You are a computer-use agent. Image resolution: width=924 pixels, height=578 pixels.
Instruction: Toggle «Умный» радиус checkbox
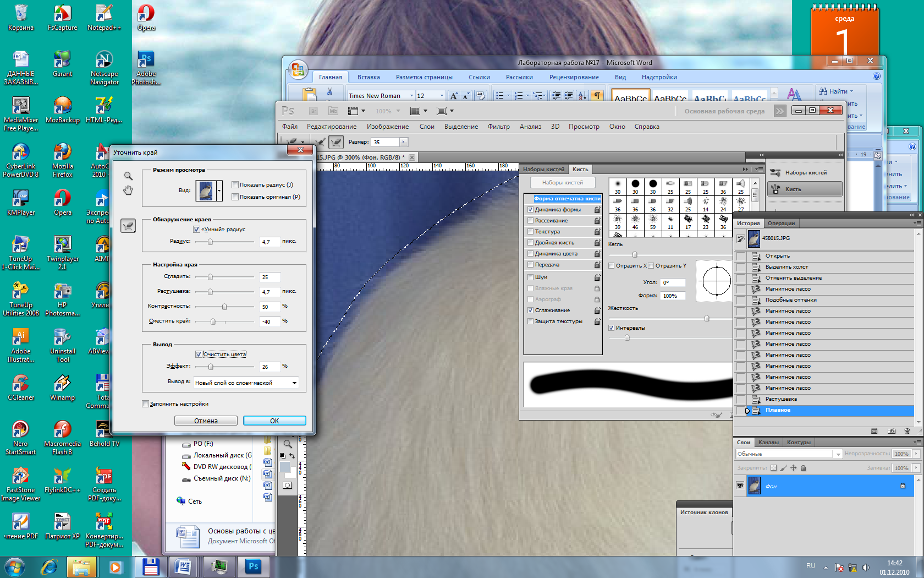click(196, 230)
